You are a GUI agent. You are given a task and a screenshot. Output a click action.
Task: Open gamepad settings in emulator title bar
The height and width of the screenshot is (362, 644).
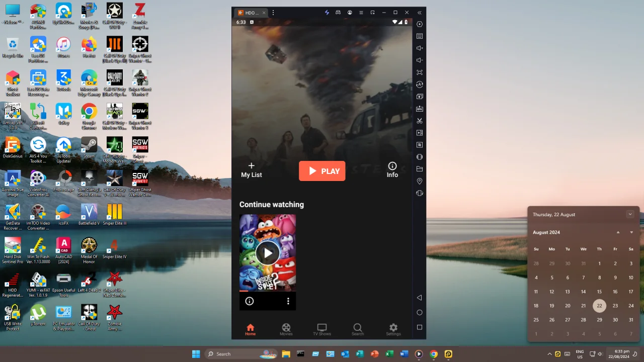click(338, 13)
